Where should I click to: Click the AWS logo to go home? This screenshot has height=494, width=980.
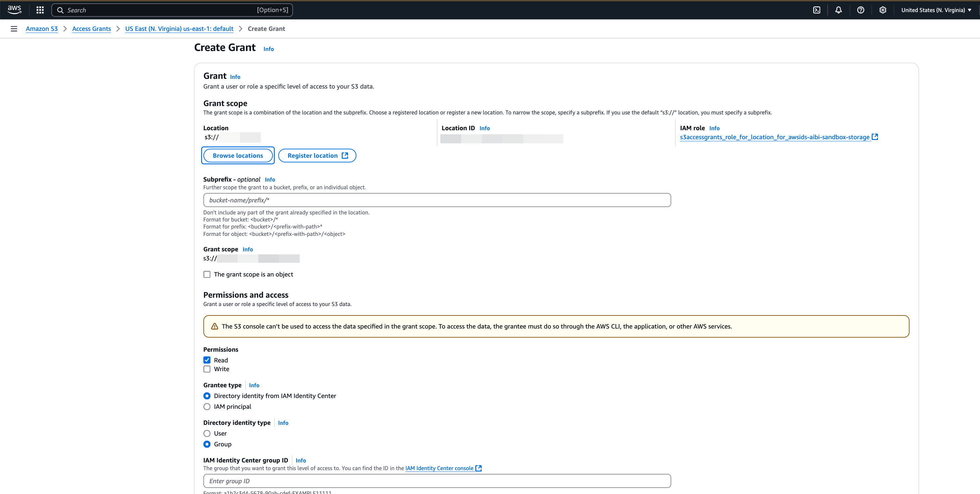pyautogui.click(x=14, y=9)
